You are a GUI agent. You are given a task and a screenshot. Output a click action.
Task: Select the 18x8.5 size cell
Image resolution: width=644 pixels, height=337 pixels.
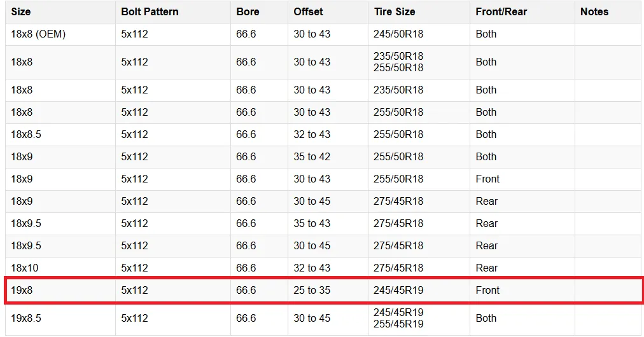click(26, 135)
